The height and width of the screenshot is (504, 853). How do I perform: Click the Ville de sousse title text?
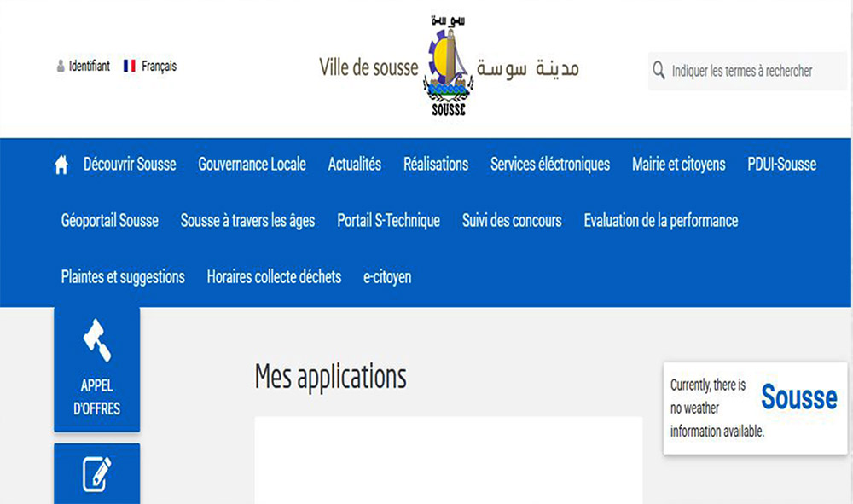[x=368, y=67]
